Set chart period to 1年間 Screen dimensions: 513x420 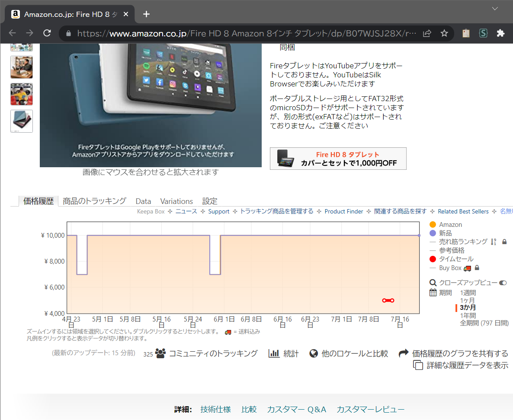[x=468, y=315]
